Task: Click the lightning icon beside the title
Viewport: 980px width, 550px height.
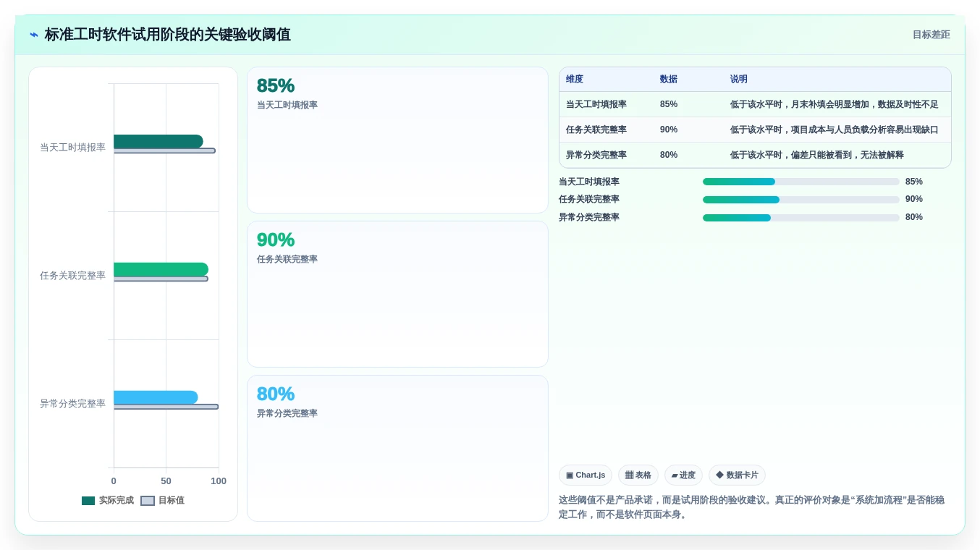Action: (x=34, y=35)
